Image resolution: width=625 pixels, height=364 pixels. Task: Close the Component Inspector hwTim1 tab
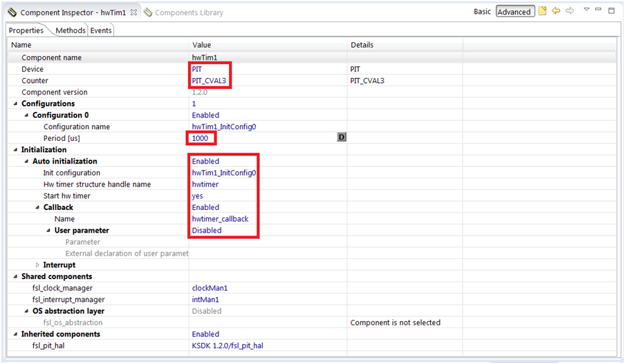tap(134, 12)
